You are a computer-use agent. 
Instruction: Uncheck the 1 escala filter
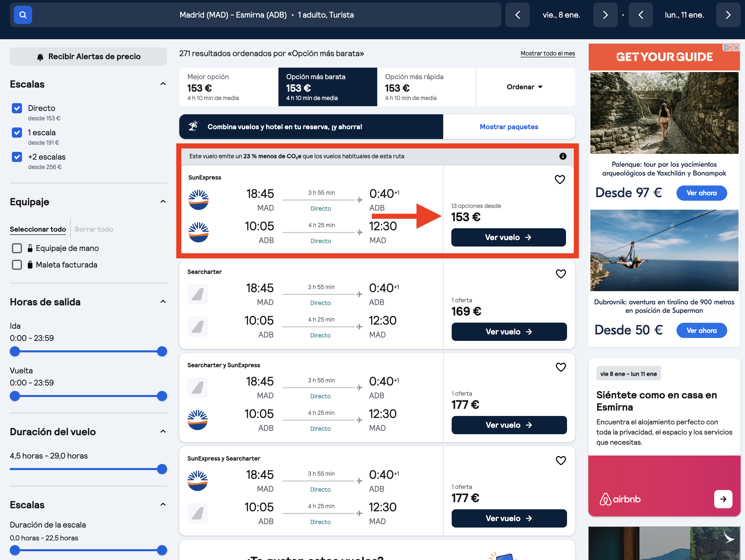point(17,133)
